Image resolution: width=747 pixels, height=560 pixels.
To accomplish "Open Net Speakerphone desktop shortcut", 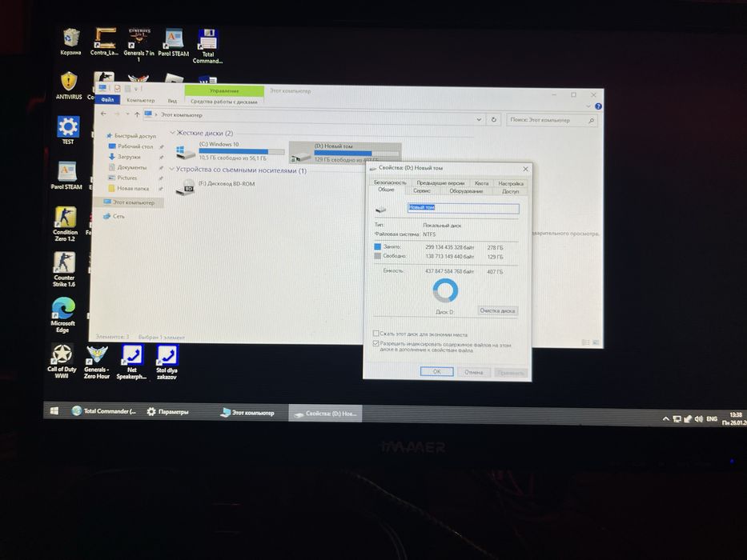I will pyautogui.click(x=132, y=362).
